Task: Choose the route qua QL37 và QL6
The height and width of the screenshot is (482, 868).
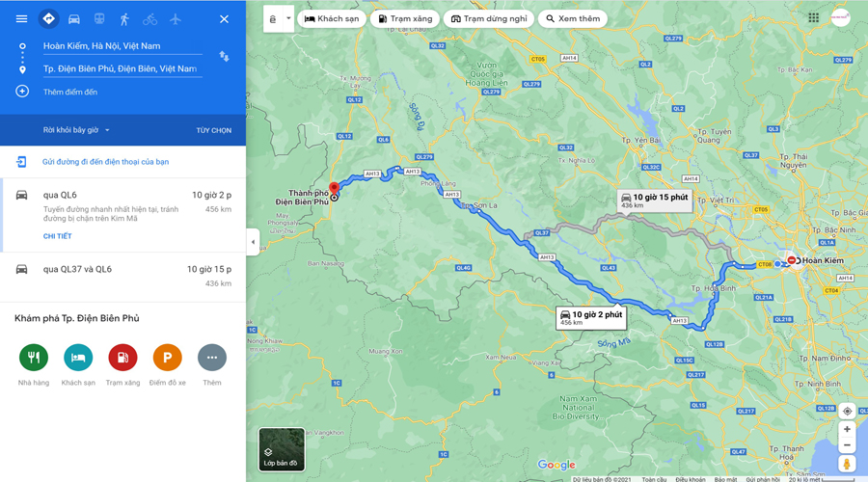Action: pos(122,277)
